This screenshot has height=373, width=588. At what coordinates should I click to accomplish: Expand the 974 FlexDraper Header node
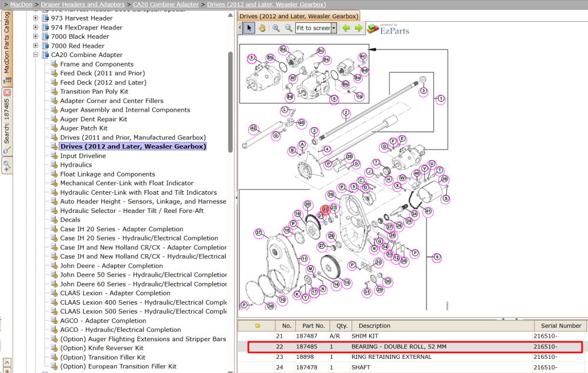(36, 27)
